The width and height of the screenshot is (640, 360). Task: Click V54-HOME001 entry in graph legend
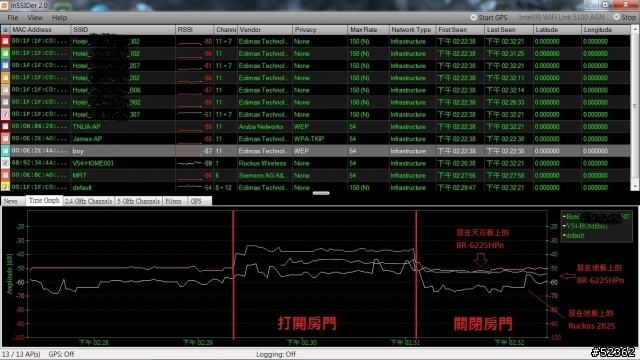585,226
